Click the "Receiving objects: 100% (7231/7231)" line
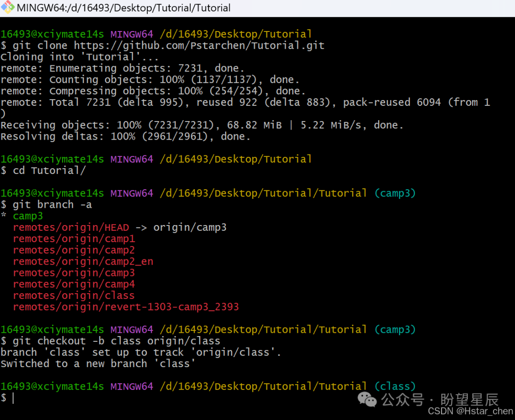 click(x=202, y=125)
